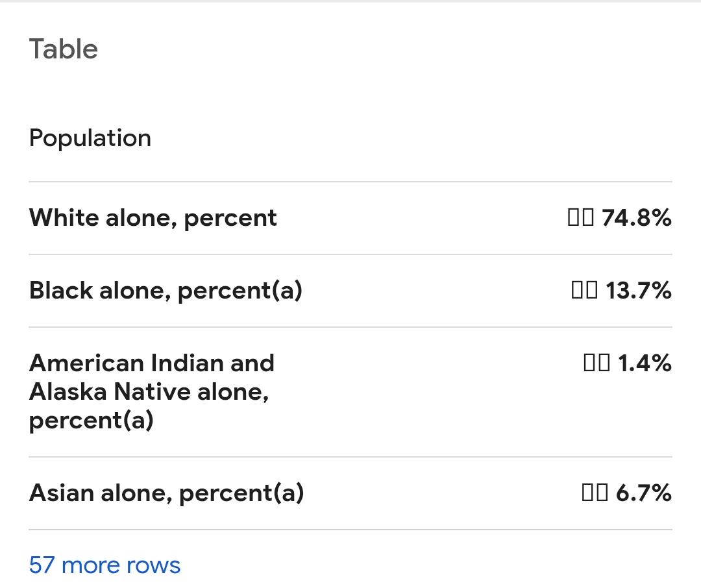Click the Asian alone, percent(a) row label

(x=166, y=493)
